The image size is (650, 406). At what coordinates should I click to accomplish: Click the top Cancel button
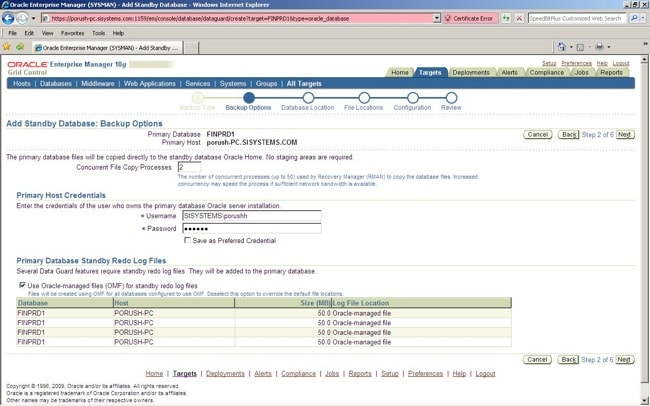point(538,134)
